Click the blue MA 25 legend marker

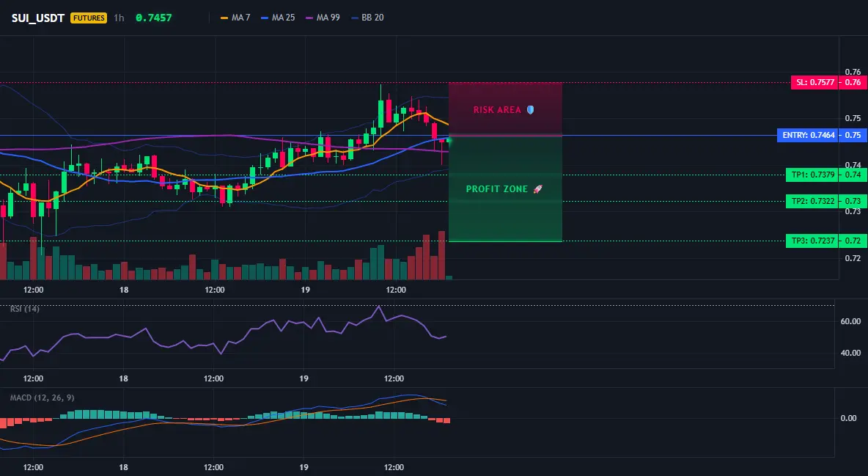(265, 18)
